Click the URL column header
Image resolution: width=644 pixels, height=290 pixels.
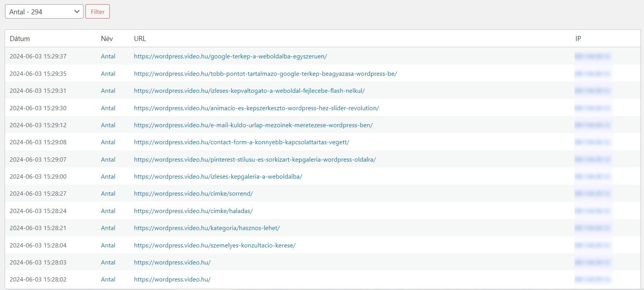[140, 39]
